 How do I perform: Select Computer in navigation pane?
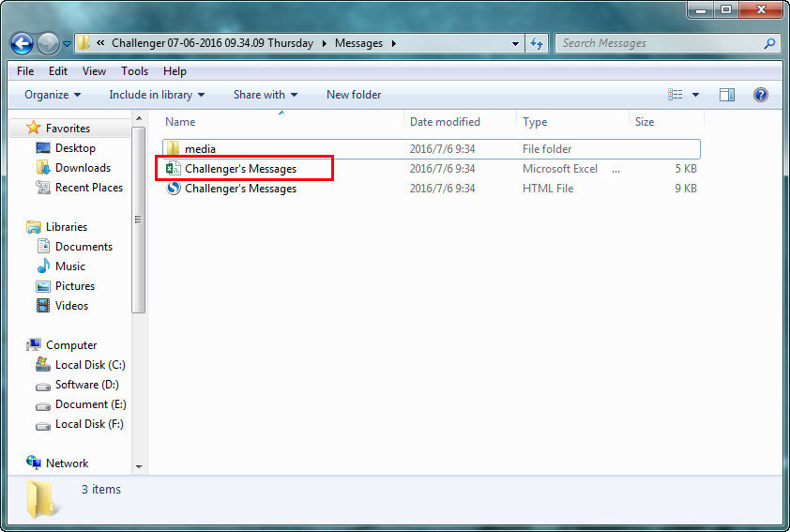point(71,345)
